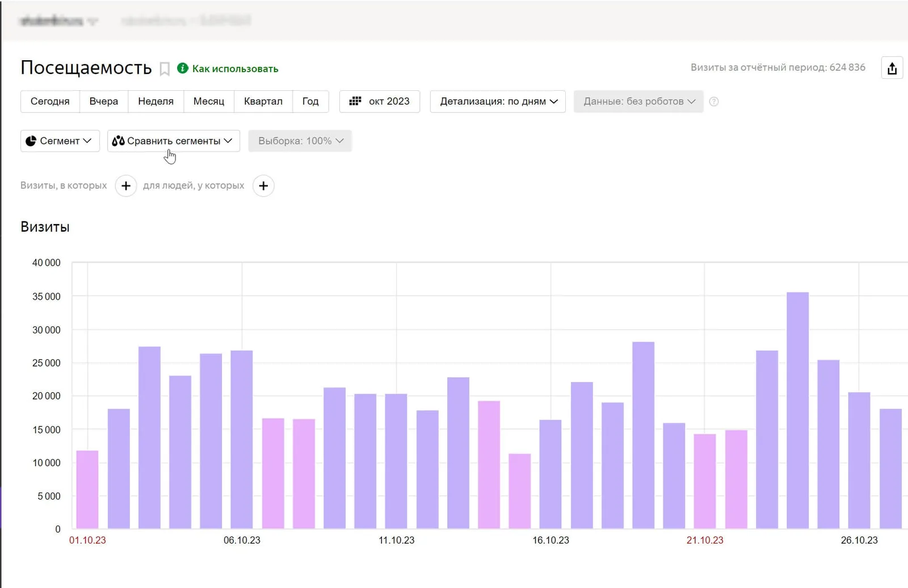Click the Посещаемость page title
Screen dimensions: 908x588
pyautogui.click(x=86, y=68)
